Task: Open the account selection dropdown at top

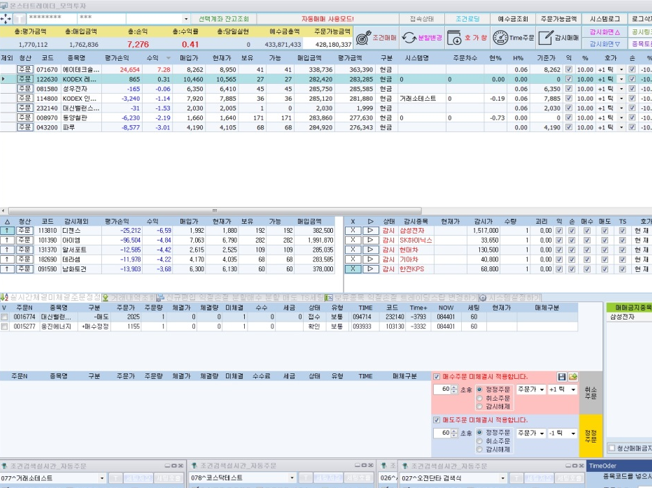Action: 186,19
